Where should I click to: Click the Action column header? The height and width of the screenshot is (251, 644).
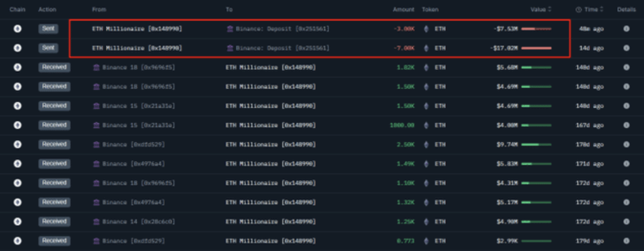[47, 9]
